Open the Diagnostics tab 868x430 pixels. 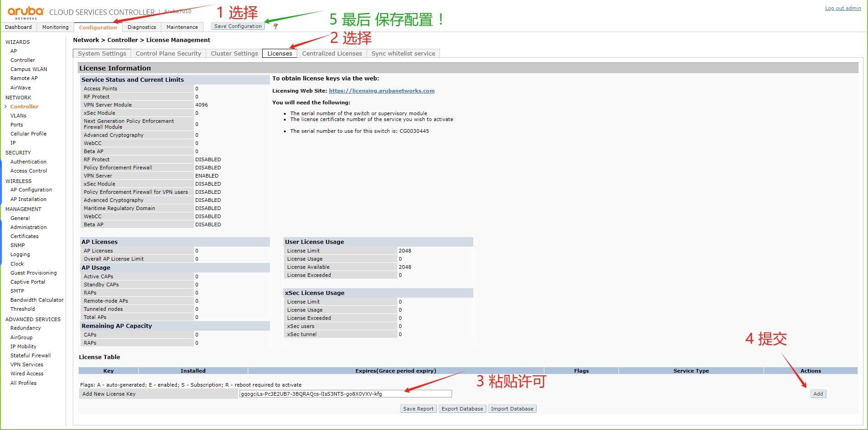click(142, 27)
